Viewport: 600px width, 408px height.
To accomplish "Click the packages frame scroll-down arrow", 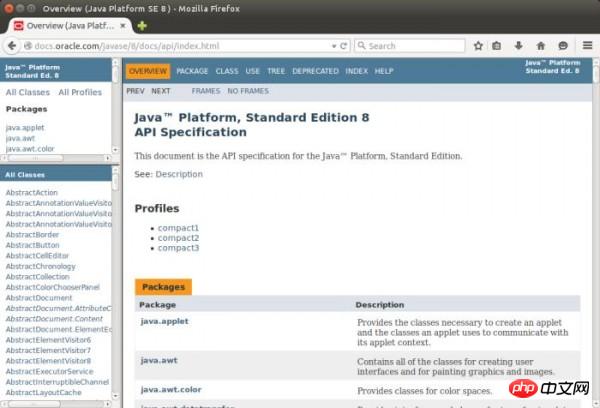I will click(x=115, y=150).
